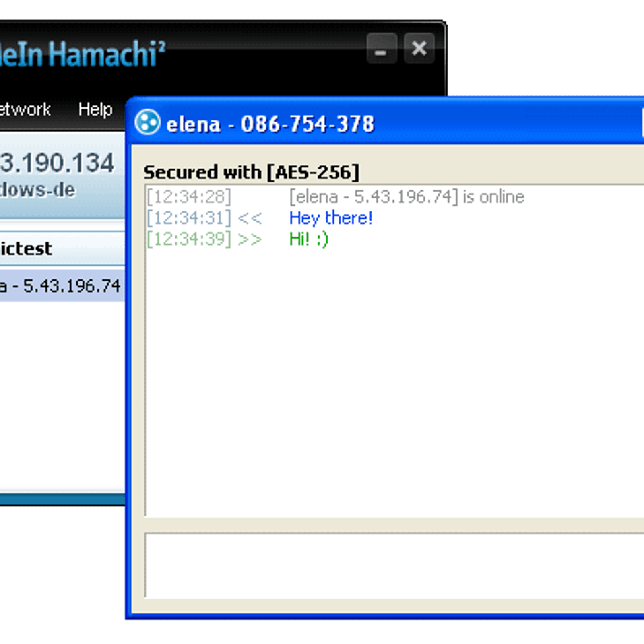Viewport: 644px width, 644px height.
Task: Click the network row ending in 'ictest'
Action: [x=62, y=248]
